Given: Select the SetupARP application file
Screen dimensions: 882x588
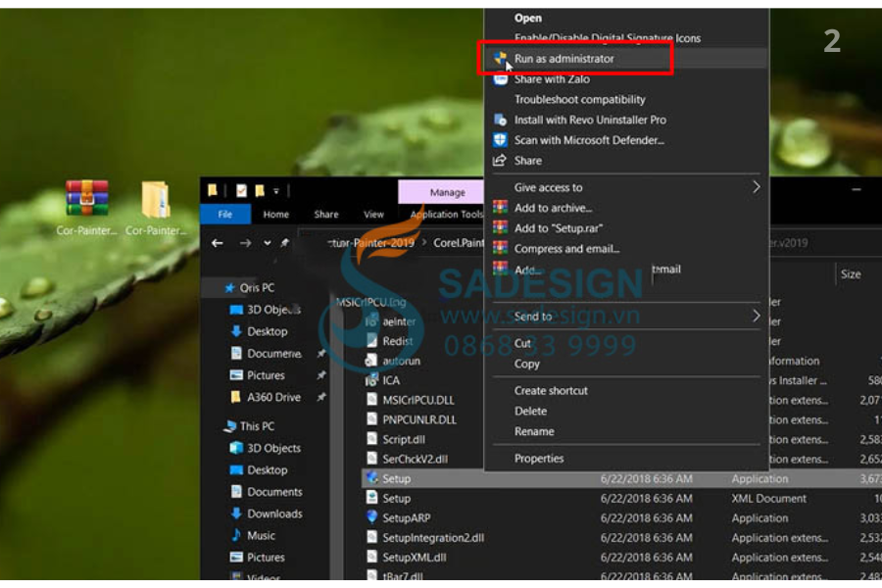Looking at the screenshot, I should [406, 517].
